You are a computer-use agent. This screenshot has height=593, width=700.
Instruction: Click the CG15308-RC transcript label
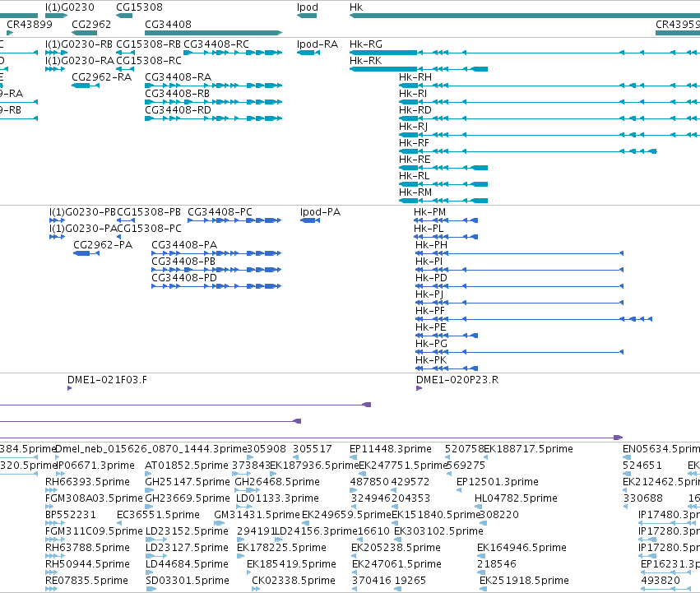149,61
